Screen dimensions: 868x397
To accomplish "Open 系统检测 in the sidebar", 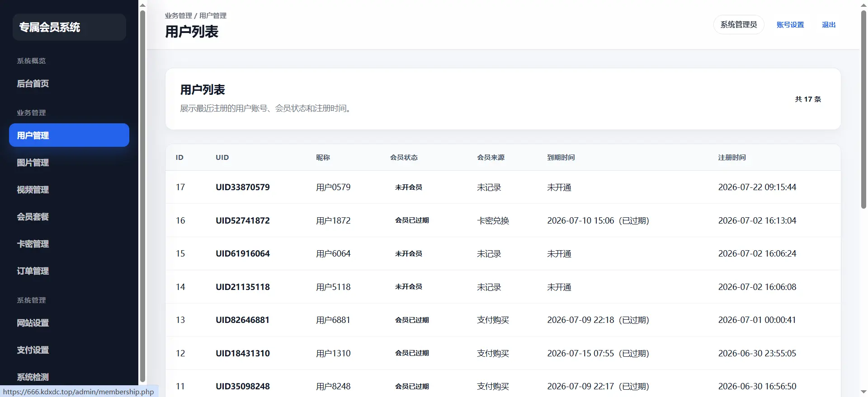I will [69, 377].
